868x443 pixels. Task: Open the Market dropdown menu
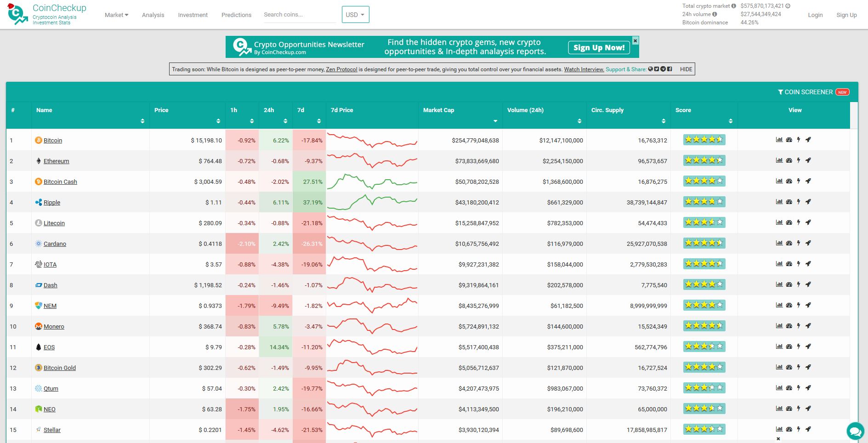click(x=116, y=15)
